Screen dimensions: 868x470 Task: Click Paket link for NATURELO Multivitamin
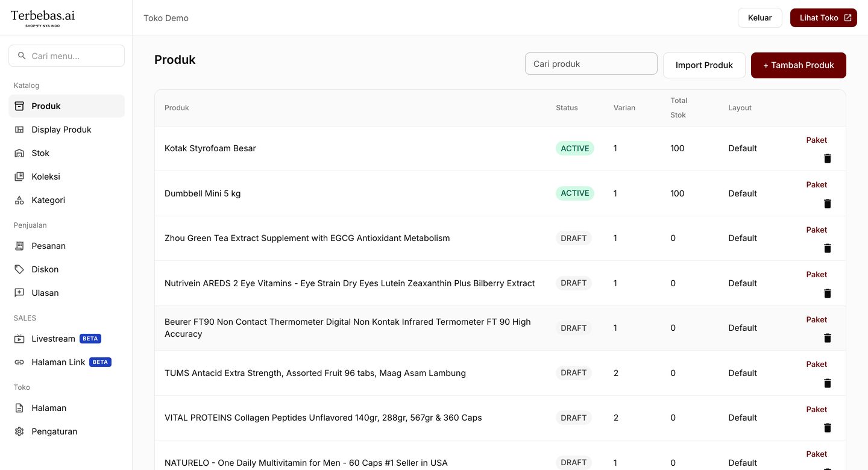click(x=817, y=454)
